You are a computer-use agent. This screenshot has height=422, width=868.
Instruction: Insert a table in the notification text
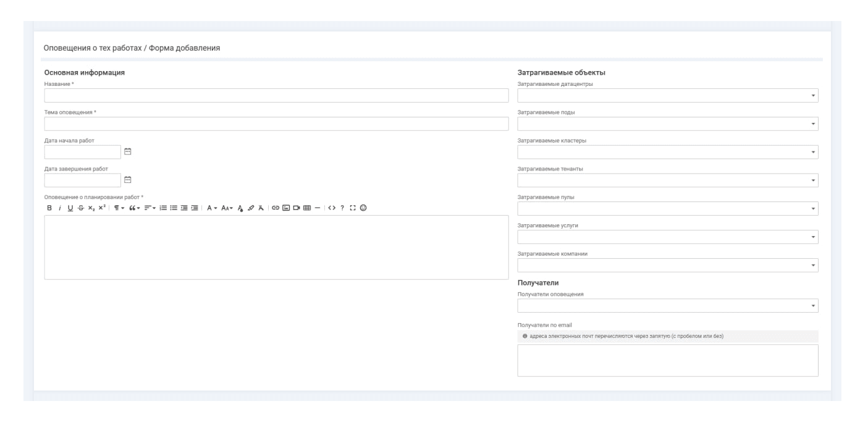pos(306,208)
